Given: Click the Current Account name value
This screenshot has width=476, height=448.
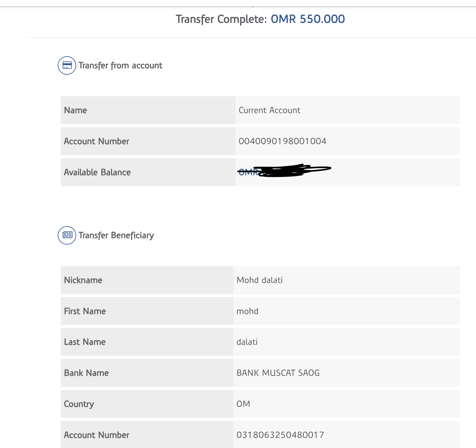Looking at the screenshot, I should [269, 110].
